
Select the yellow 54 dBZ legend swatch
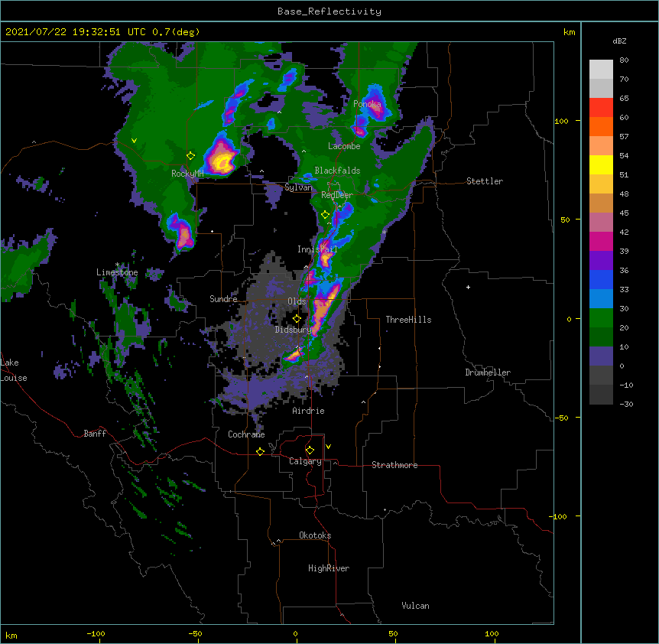click(x=601, y=164)
